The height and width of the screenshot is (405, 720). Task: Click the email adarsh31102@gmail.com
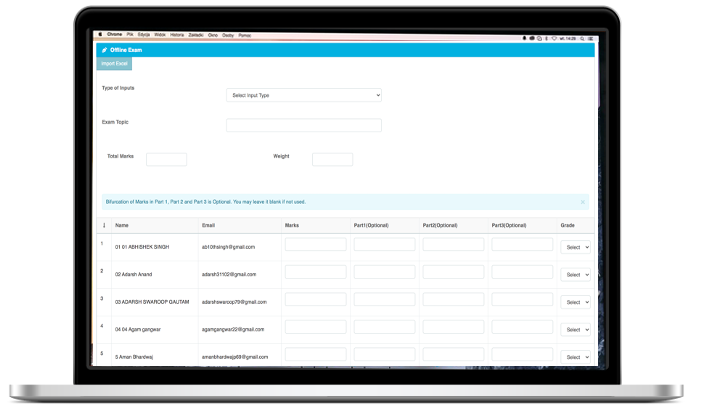(229, 275)
